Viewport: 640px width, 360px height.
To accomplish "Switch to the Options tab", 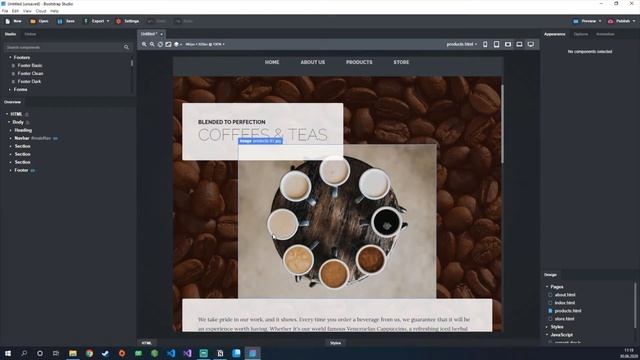I will (x=581, y=34).
